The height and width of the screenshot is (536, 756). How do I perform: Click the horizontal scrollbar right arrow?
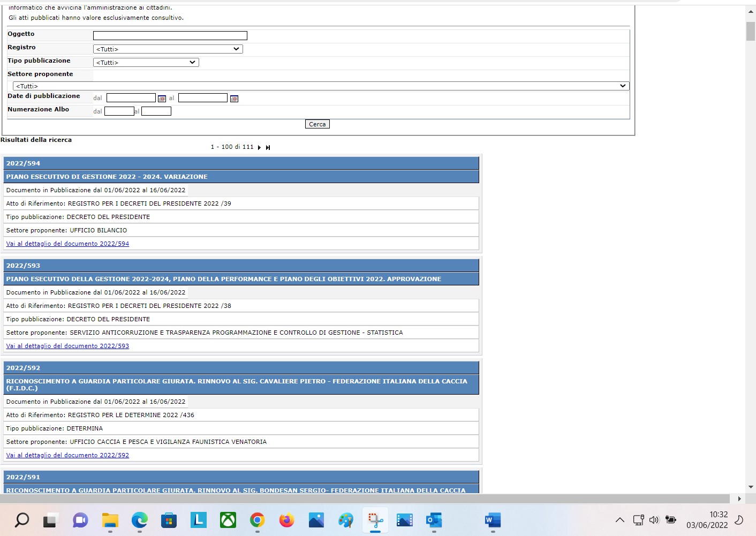tap(739, 499)
